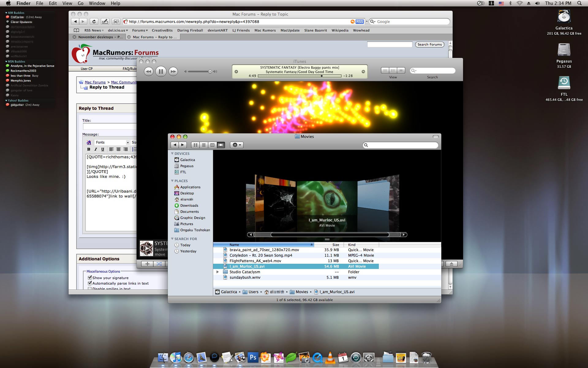This screenshot has height=368, width=588.
Task: Go forward in Finder Movies window
Action: (183, 145)
